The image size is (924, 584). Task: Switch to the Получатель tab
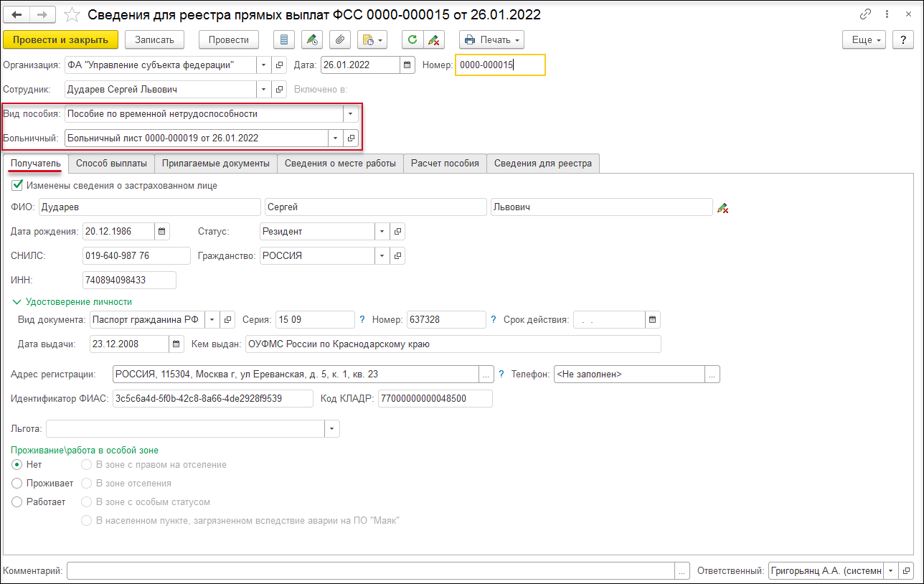[x=36, y=164]
